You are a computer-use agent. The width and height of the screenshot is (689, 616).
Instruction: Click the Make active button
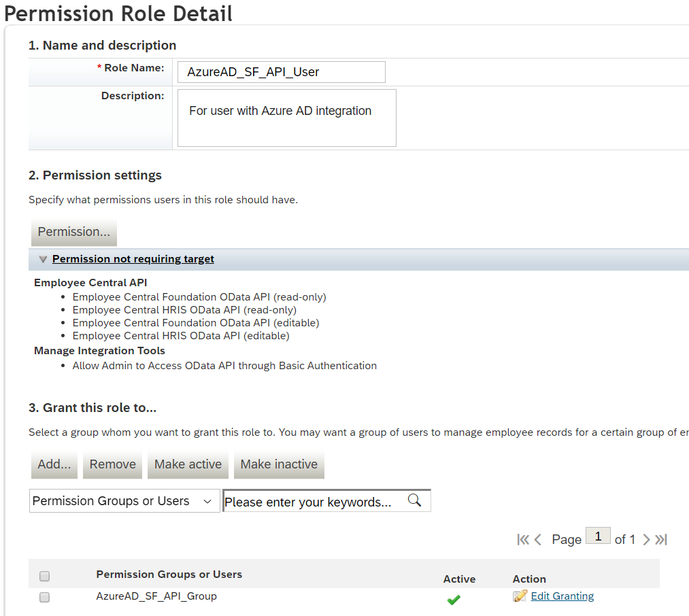click(x=188, y=464)
